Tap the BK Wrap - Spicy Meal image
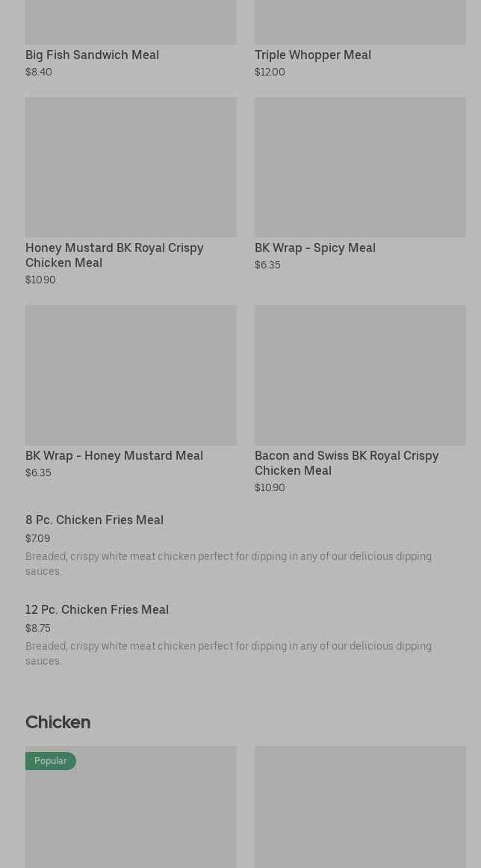The height and width of the screenshot is (868, 481). pos(360,167)
